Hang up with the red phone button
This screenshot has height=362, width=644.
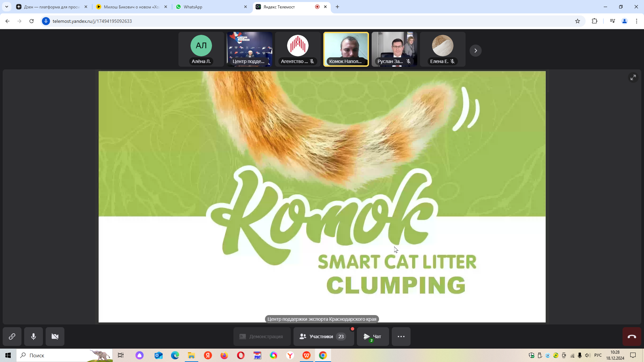pyautogui.click(x=632, y=336)
